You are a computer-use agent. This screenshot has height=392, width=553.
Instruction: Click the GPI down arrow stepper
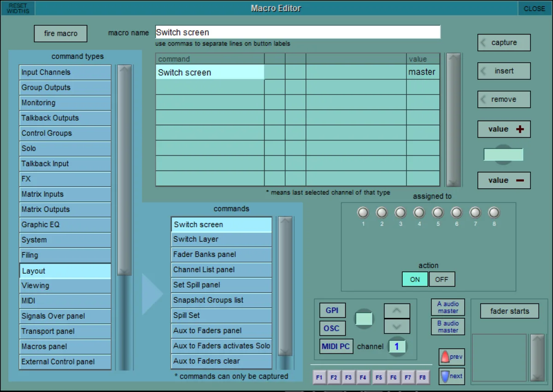[397, 327]
